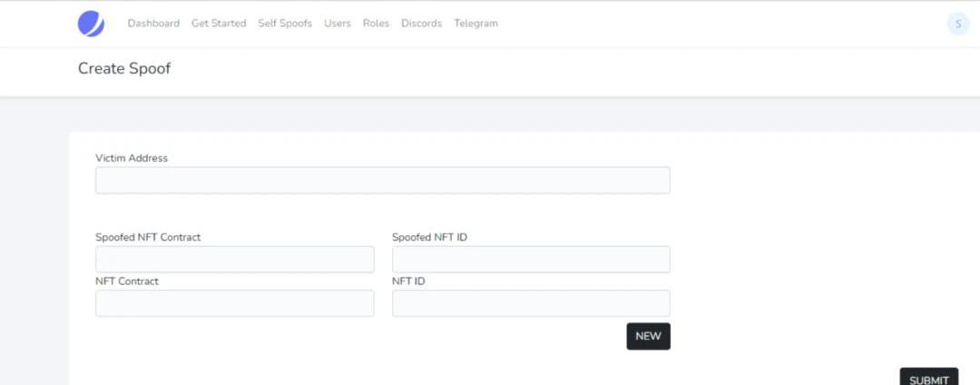Select the Spoofed NFT ID text box
The width and height of the screenshot is (980, 385).
click(531, 259)
